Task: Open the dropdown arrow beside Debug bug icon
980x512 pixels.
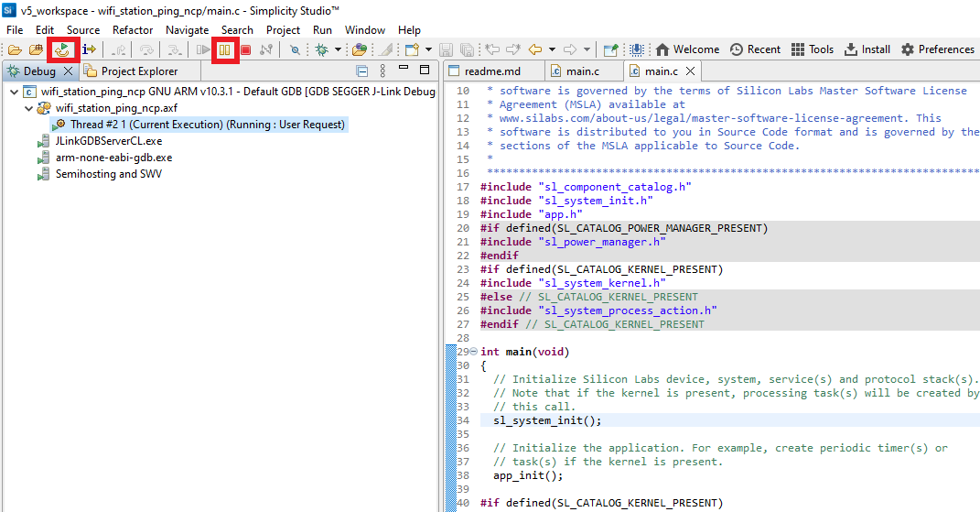Action: click(338, 49)
